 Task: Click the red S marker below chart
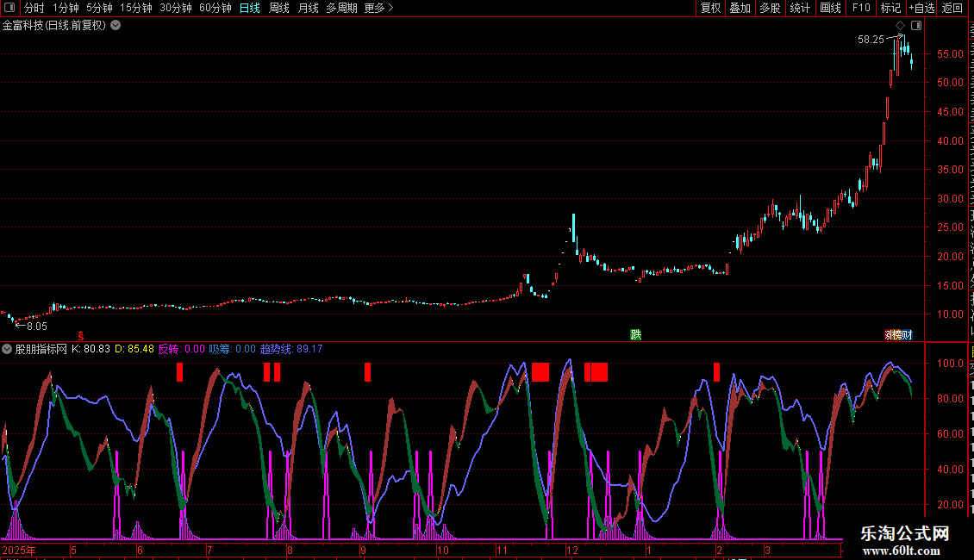coord(81,336)
